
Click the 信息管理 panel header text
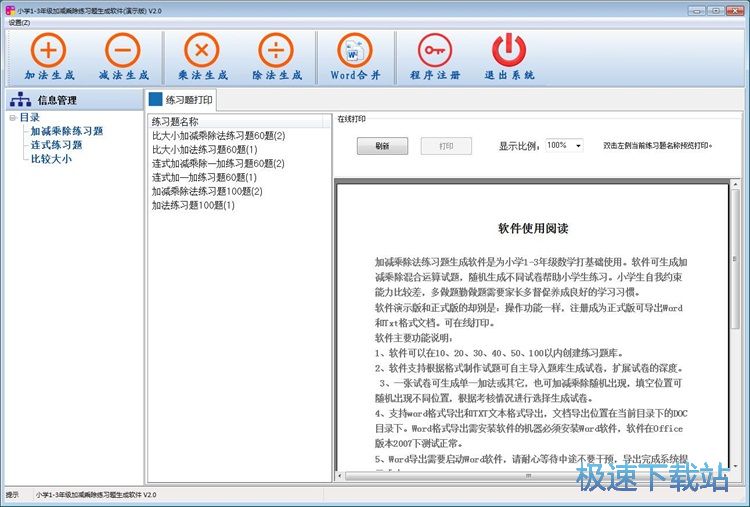tap(57, 100)
